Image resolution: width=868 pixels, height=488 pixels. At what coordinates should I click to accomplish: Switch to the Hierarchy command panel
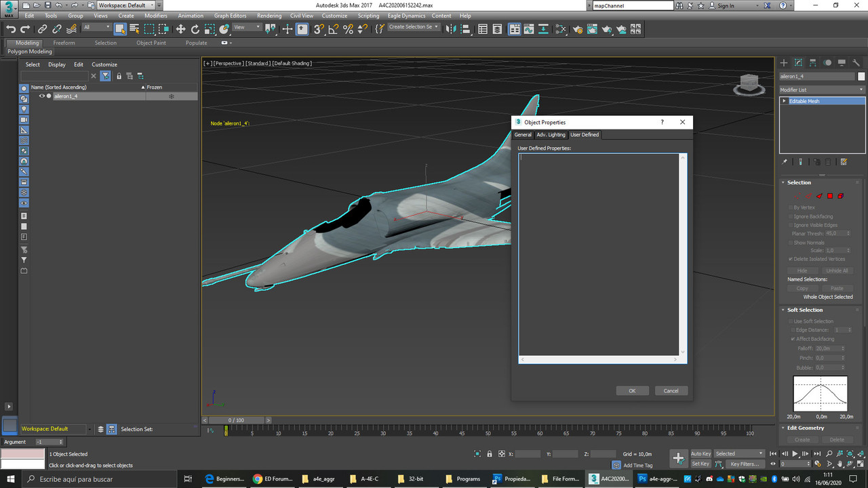pyautogui.click(x=813, y=62)
